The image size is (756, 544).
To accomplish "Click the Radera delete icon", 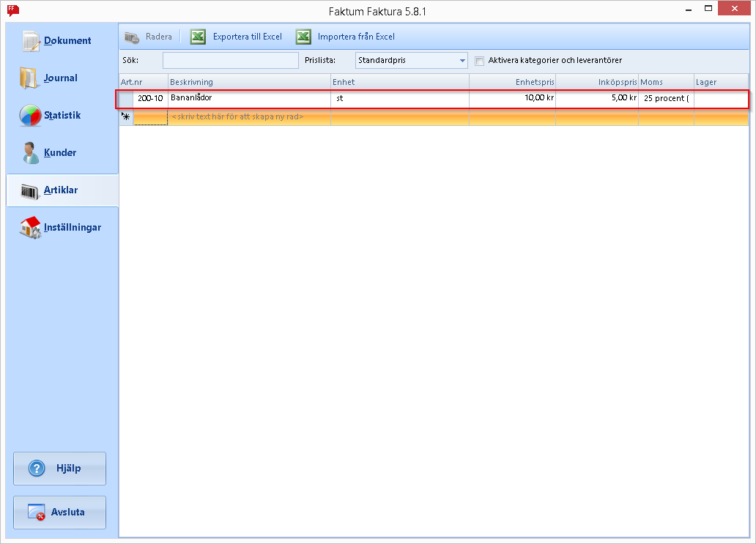I will (132, 37).
